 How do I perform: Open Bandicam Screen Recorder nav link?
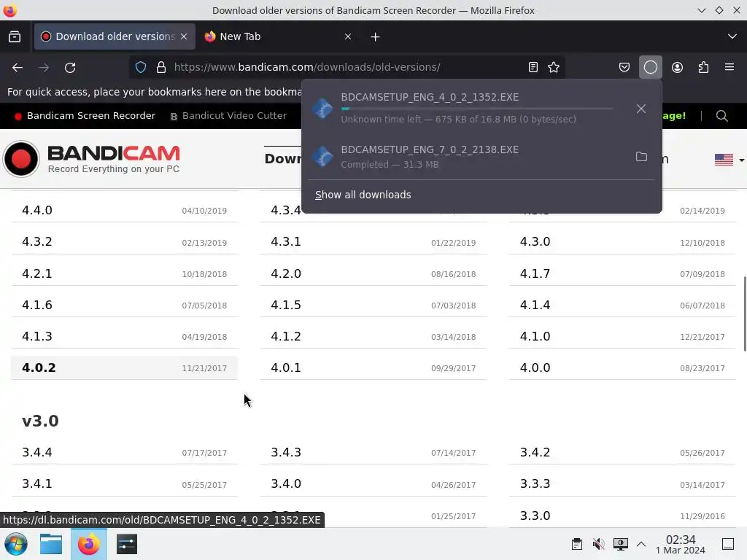(x=85, y=116)
